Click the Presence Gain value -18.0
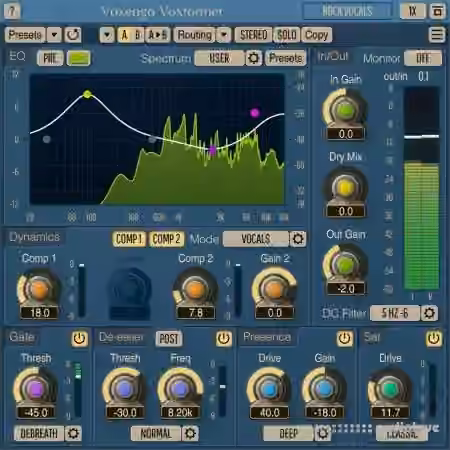The height and width of the screenshot is (450, 450). 325,413
